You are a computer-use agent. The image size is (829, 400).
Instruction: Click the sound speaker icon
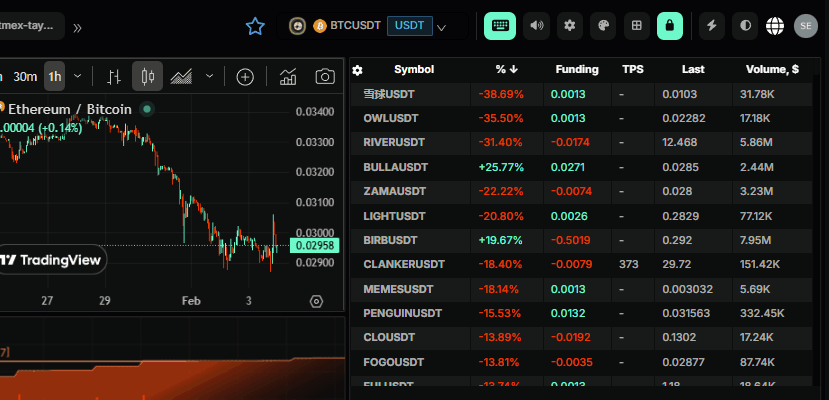(x=536, y=26)
